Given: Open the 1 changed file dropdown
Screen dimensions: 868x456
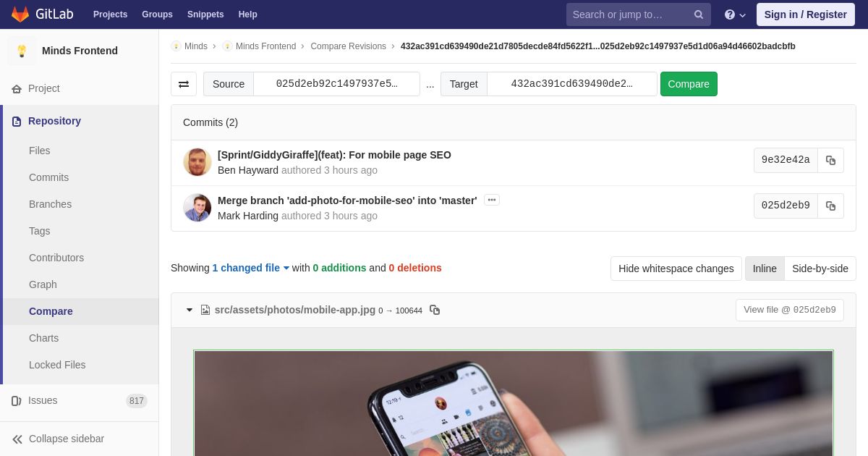Looking at the screenshot, I should click(x=250, y=268).
